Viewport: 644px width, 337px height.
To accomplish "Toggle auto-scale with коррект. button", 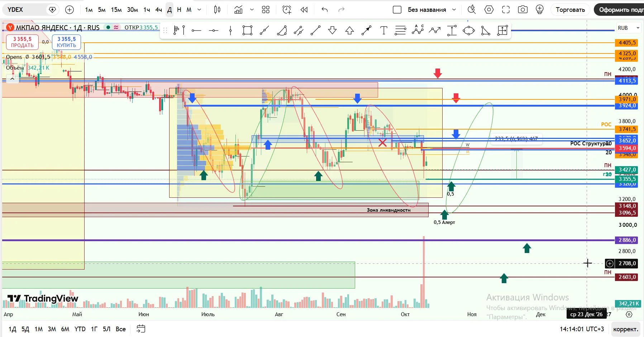I will (625, 329).
